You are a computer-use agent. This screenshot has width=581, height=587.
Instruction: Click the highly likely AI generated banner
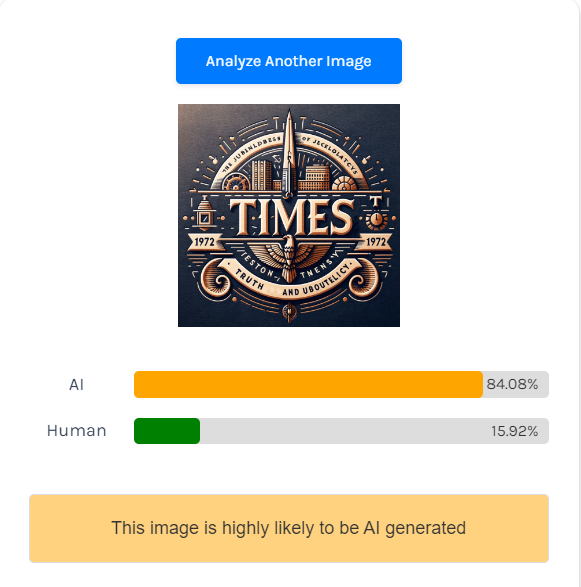click(289, 528)
